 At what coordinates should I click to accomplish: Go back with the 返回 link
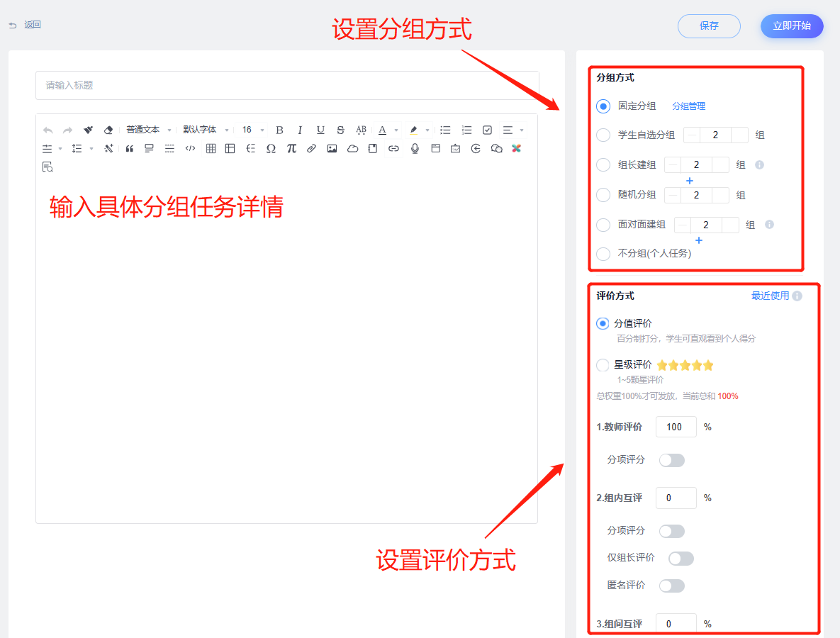click(x=26, y=25)
